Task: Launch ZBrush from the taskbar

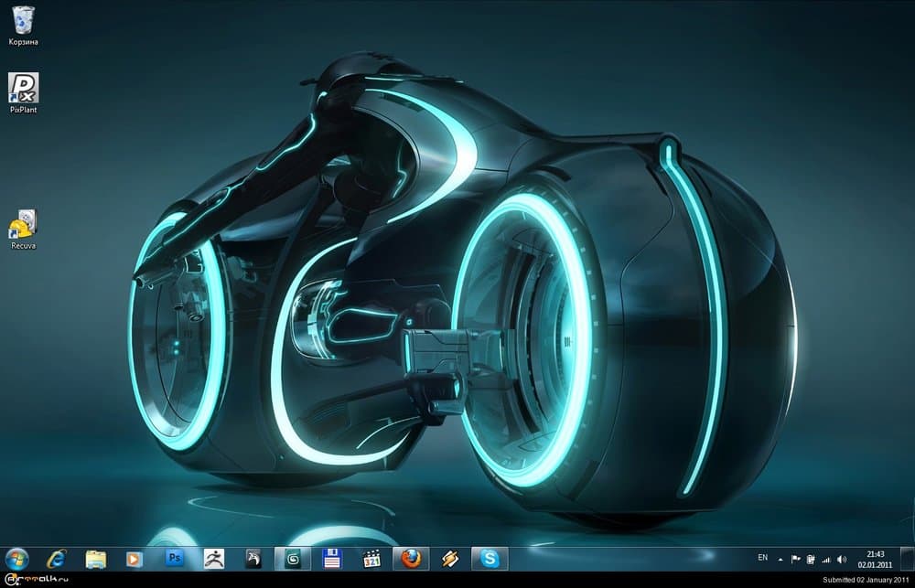Action: (x=213, y=559)
